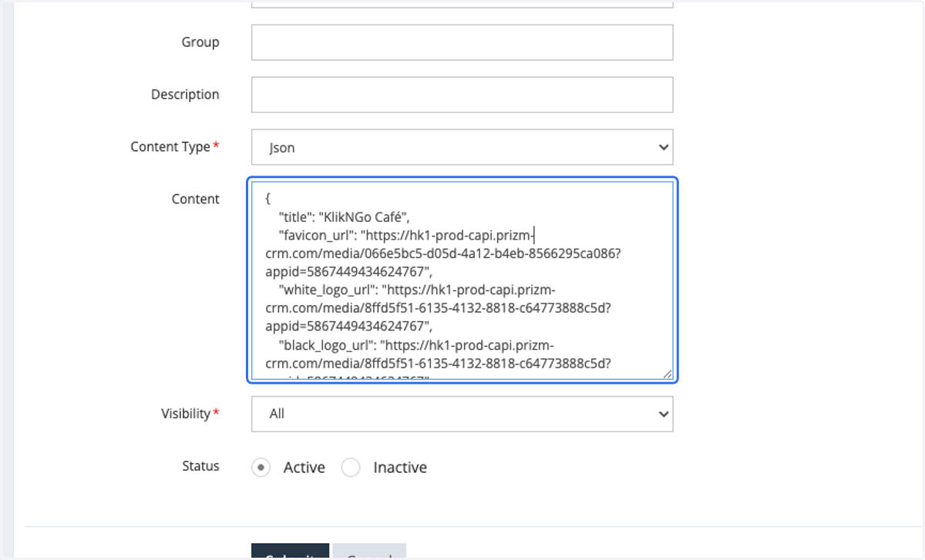Open the Visibility dropdown showing All
This screenshot has height=560, width=925.
[x=462, y=414]
